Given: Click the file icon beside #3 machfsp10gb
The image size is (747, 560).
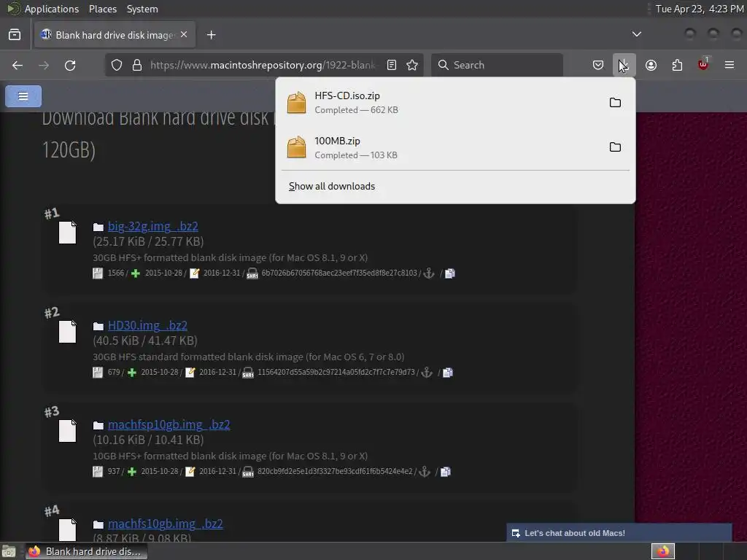Looking at the screenshot, I should [x=67, y=430].
